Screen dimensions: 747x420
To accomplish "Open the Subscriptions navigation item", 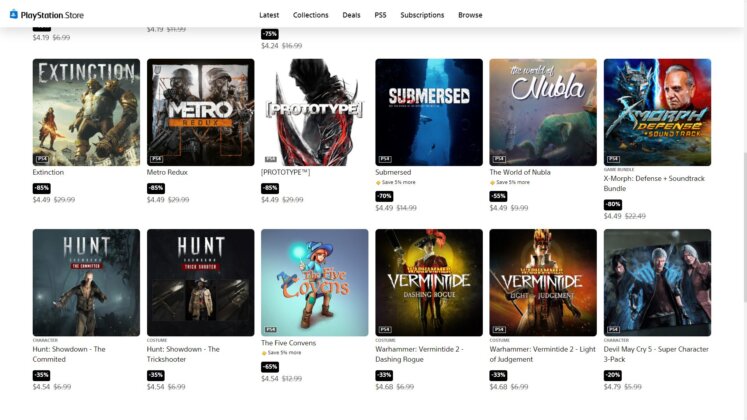I will click(422, 15).
